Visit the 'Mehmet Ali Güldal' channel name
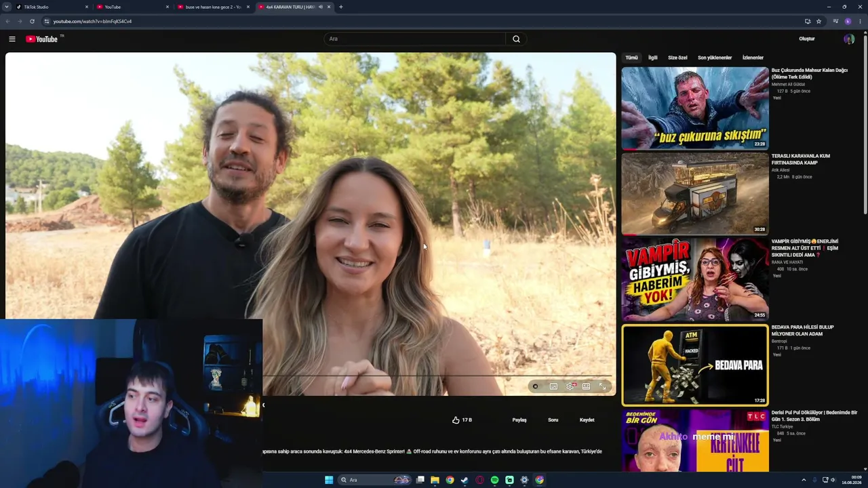868x488 pixels. point(788,84)
